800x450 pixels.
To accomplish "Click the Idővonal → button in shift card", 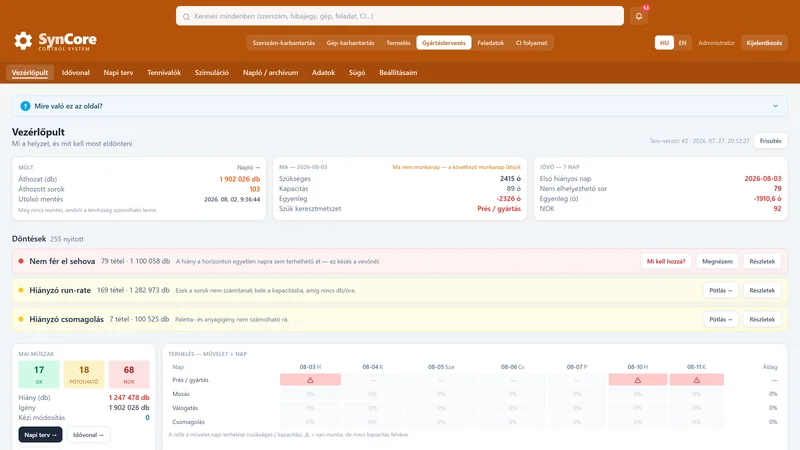I will point(88,435).
